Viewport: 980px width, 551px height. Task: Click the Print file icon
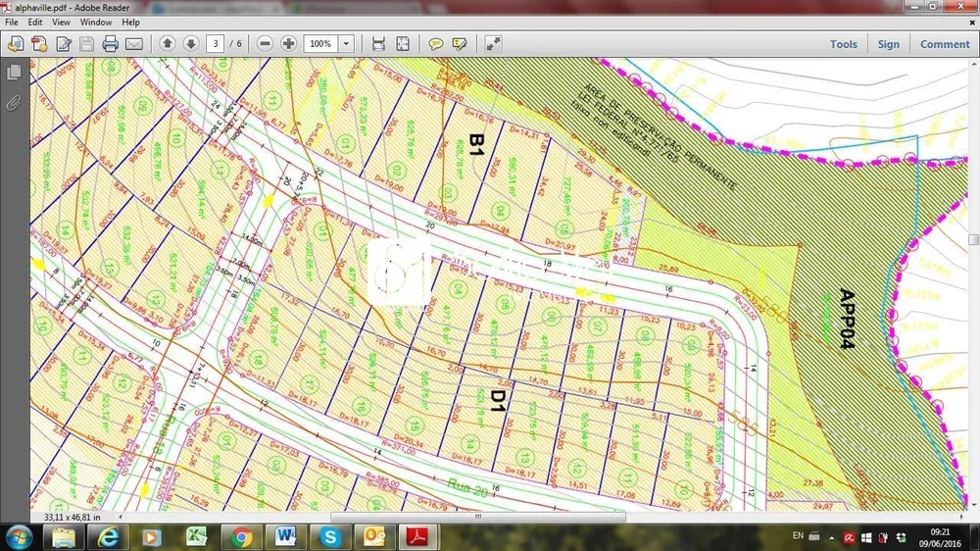111,44
